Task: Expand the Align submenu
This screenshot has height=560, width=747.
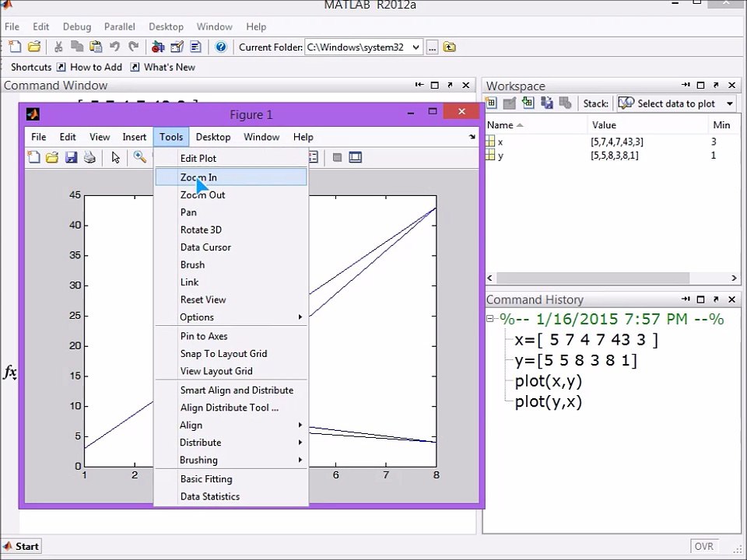Action: point(232,425)
